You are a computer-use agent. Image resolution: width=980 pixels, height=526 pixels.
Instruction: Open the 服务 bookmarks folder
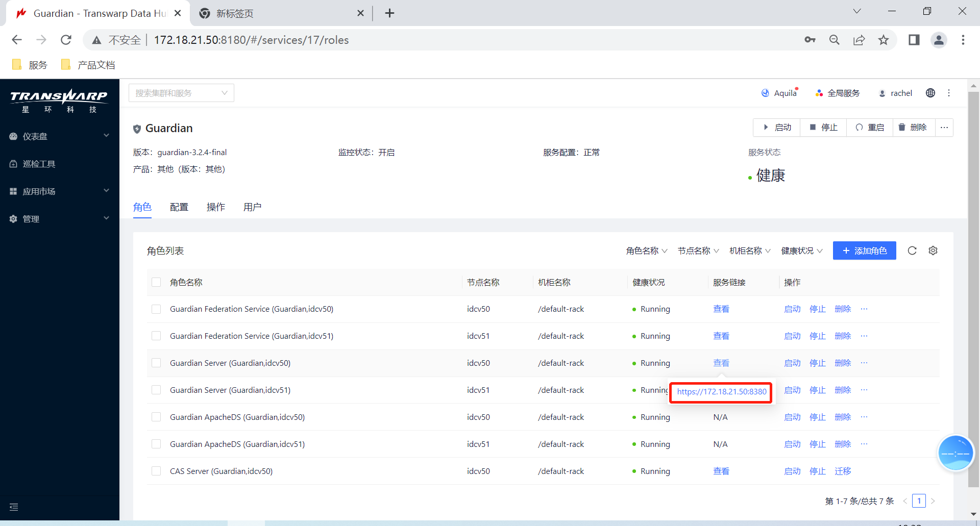click(30, 65)
